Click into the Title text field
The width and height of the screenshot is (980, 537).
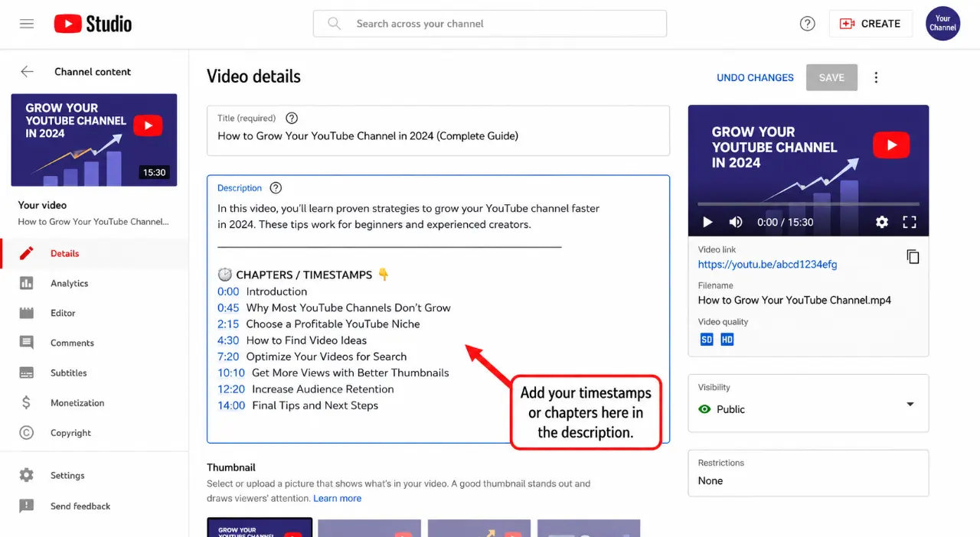point(438,130)
